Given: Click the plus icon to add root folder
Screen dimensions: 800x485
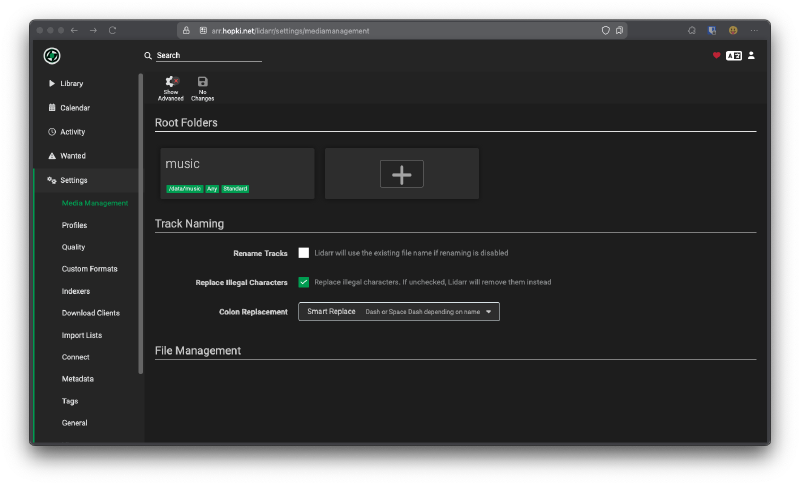Looking at the screenshot, I should click(x=401, y=174).
